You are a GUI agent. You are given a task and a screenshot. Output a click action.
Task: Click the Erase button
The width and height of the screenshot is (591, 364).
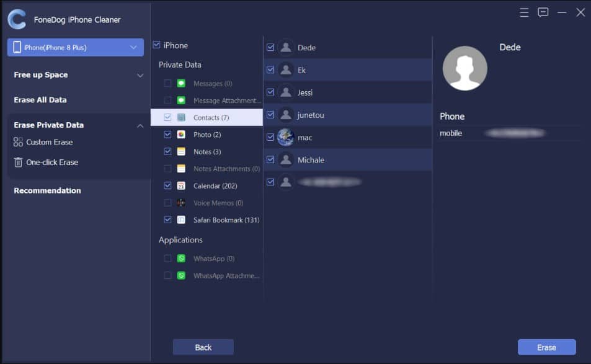pyautogui.click(x=546, y=347)
